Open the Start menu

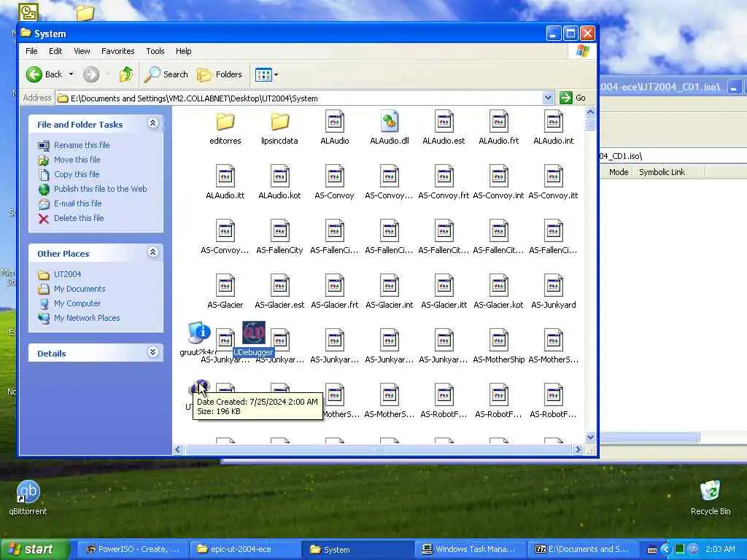click(34, 549)
